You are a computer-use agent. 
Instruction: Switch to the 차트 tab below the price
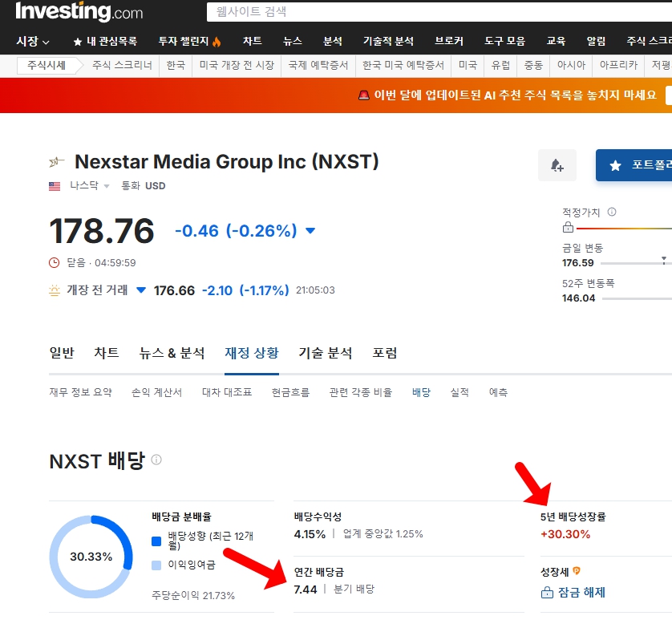tap(107, 353)
